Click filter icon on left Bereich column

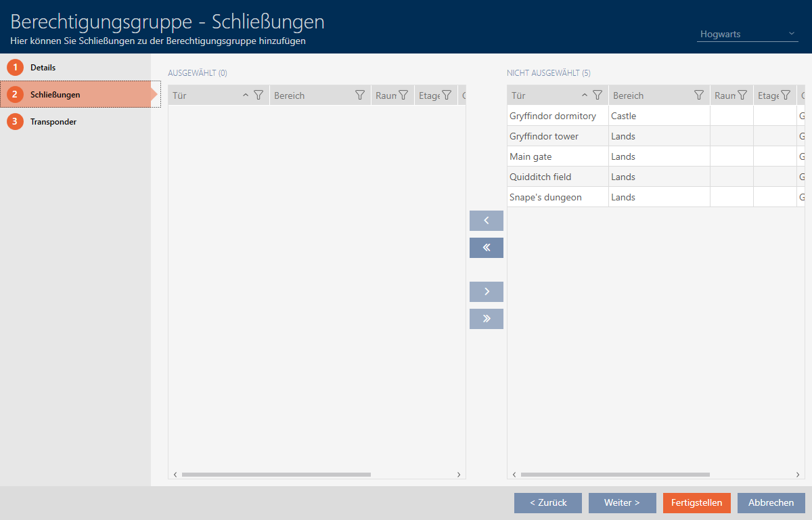(360, 95)
